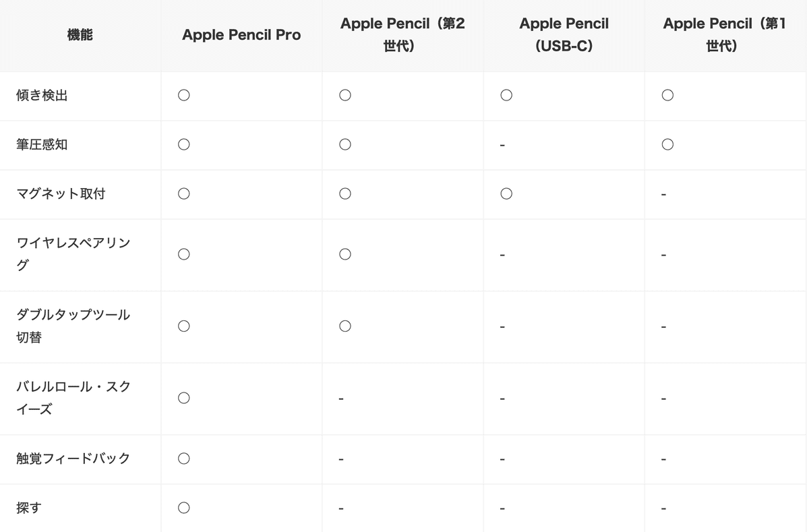Image resolution: width=809 pixels, height=532 pixels.
Task: Click the 触覚フィードバック row label
Action: (73, 459)
